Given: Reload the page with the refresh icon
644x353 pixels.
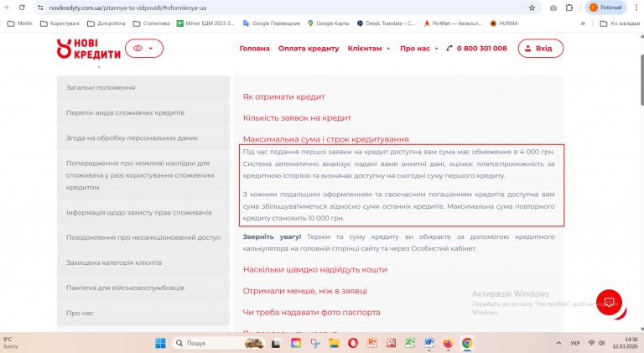Looking at the screenshot, I should coord(22,8).
